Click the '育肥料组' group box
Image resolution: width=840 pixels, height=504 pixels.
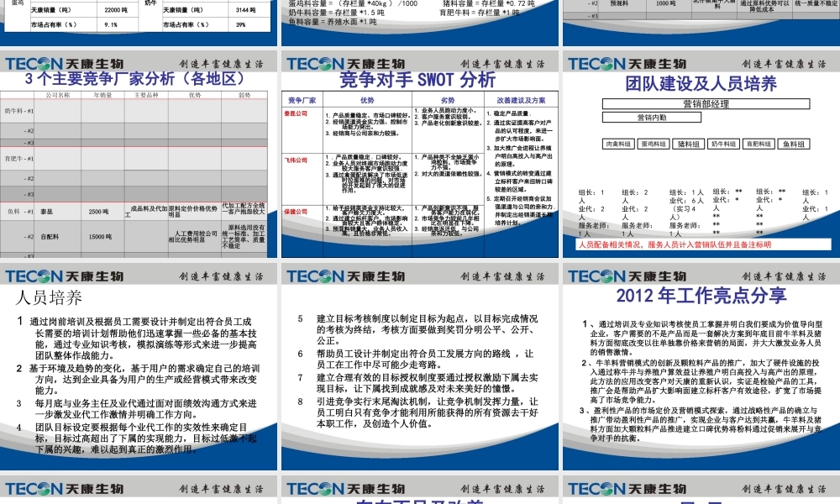(x=759, y=144)
